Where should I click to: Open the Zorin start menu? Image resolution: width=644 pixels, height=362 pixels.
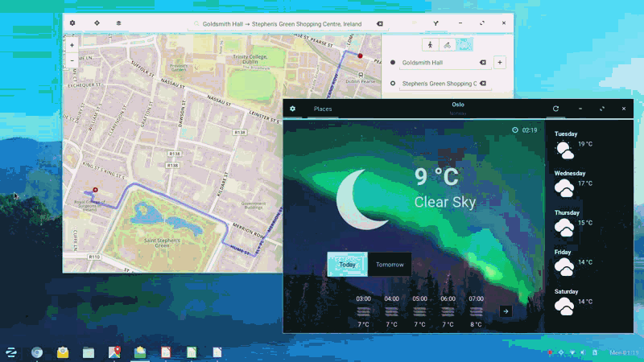pos(11,352)
